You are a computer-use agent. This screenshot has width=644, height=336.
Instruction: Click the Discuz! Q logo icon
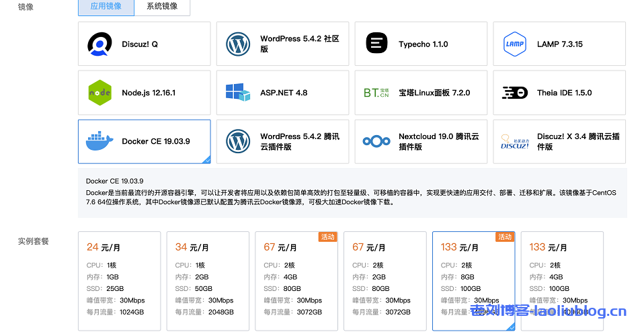click(99, 44)
